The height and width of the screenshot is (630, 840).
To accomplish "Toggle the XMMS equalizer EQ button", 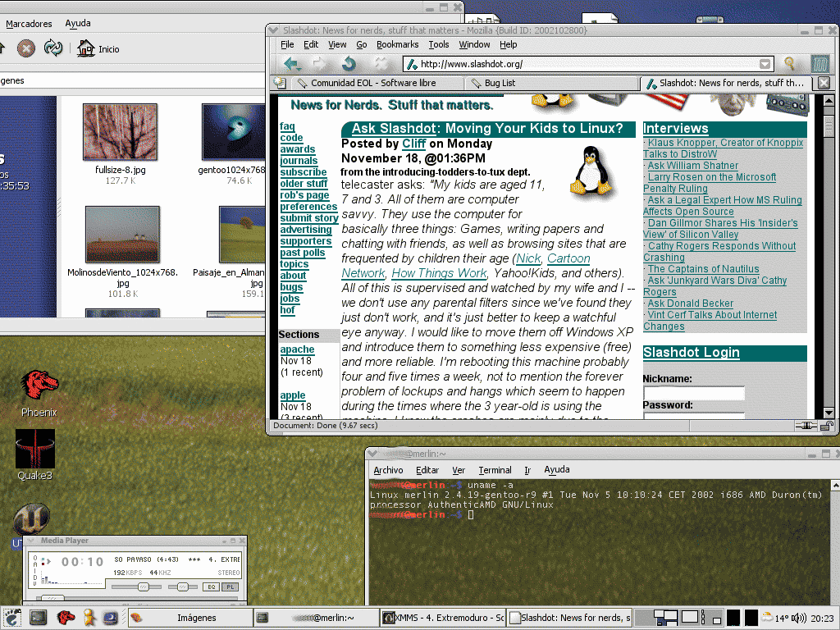I will click(x=211, y=587).
